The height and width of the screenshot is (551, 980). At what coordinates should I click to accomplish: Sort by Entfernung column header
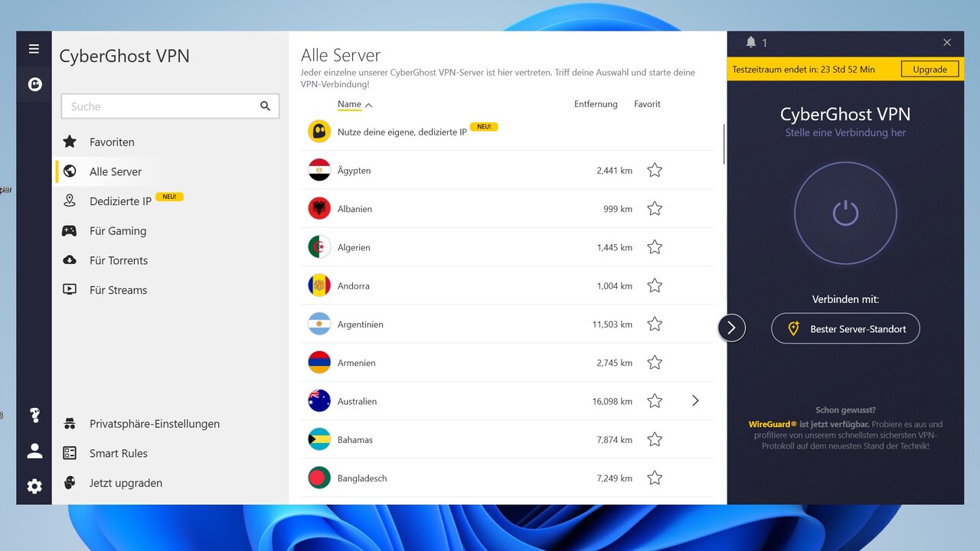click(x=596, y=104)
